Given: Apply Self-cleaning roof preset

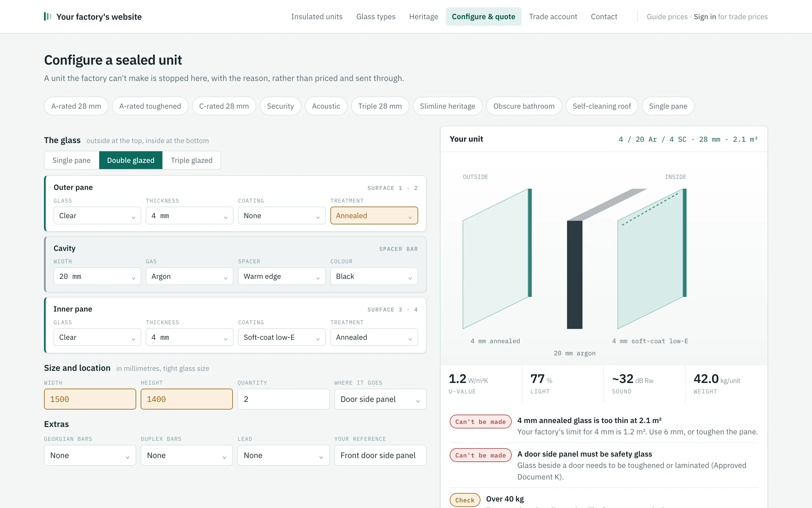Looking at the screenshot, I should [x=602, y=106].
